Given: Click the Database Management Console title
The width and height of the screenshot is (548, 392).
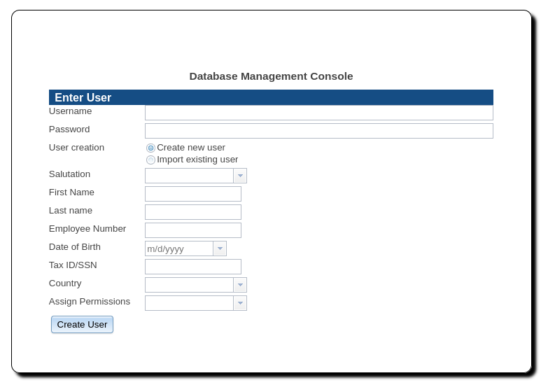Looking at the screenshot, I should tap(271, 76).
